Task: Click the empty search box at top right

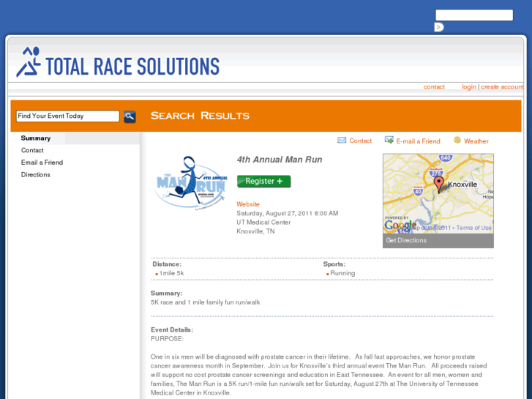Action: (x=474, y=15)
